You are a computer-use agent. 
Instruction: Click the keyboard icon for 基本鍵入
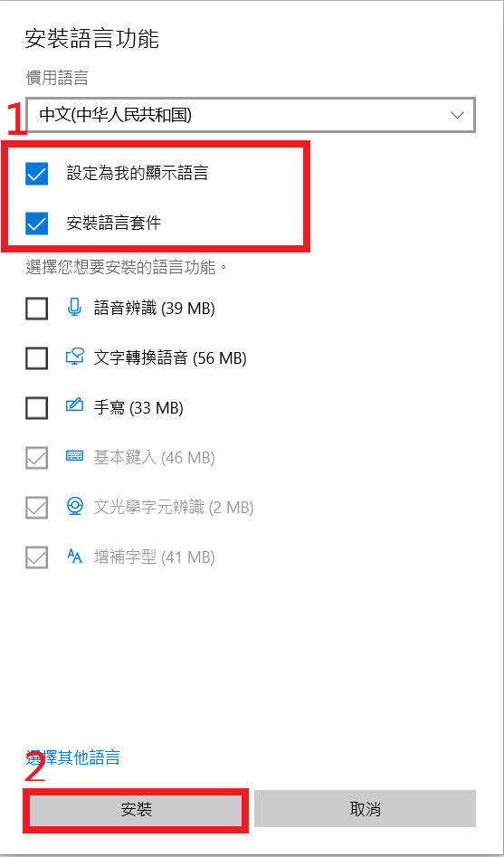(74, 456)
